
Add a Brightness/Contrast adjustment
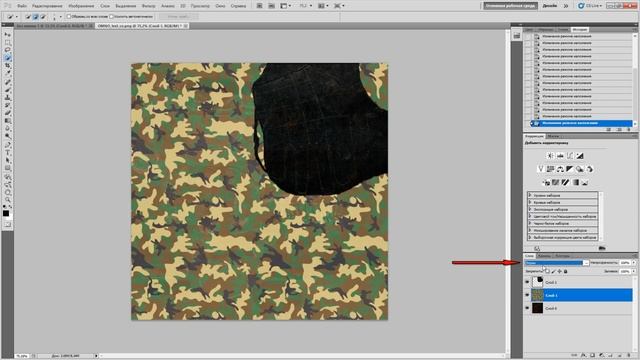550,156
